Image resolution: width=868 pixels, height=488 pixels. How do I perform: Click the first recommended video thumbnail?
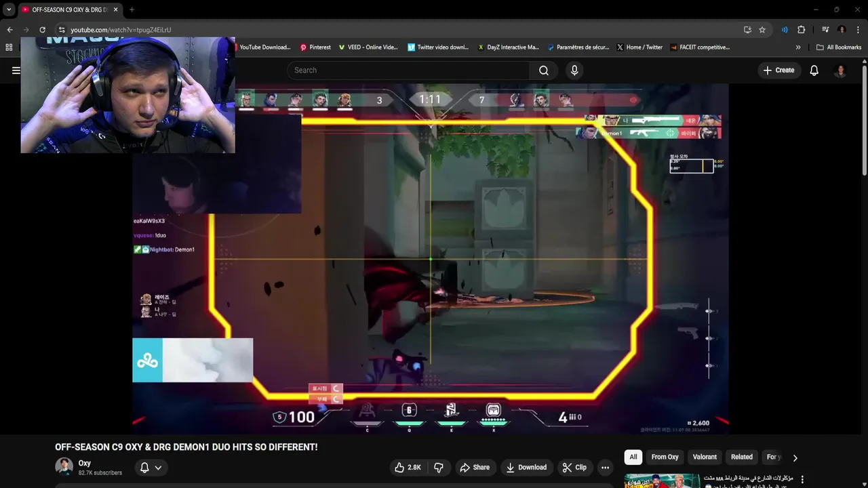tap(662, 481)
